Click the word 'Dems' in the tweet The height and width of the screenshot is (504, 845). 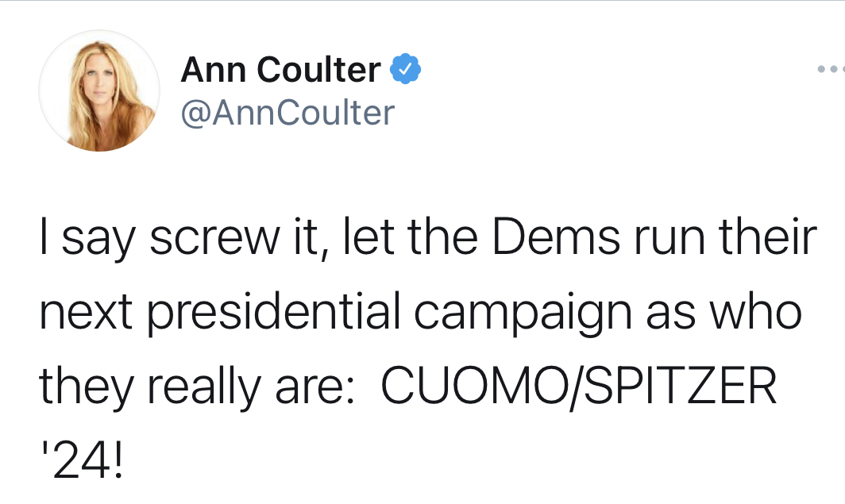click(556, 237)
